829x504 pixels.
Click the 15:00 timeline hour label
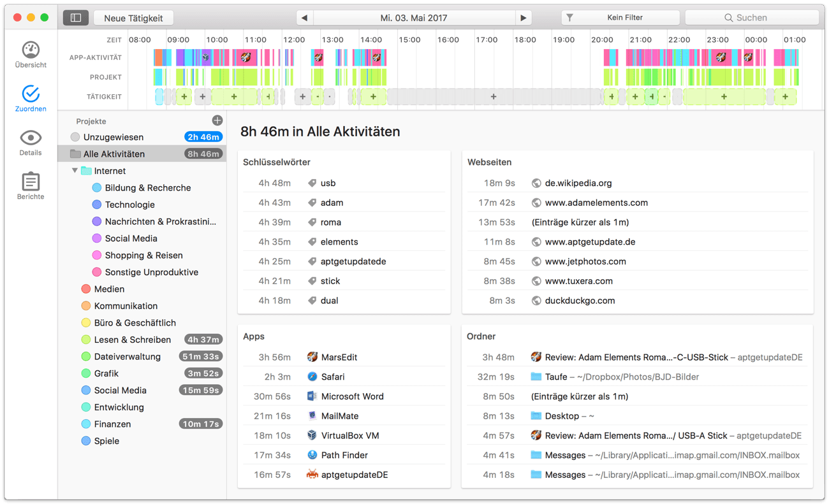click(409, 40)
